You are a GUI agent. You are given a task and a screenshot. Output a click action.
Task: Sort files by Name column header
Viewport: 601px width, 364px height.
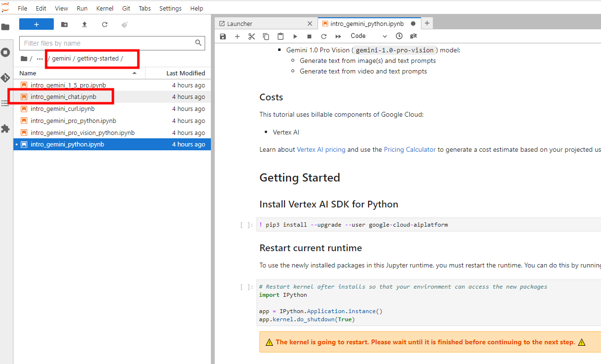pyautogui.click(x=79, y=73)
